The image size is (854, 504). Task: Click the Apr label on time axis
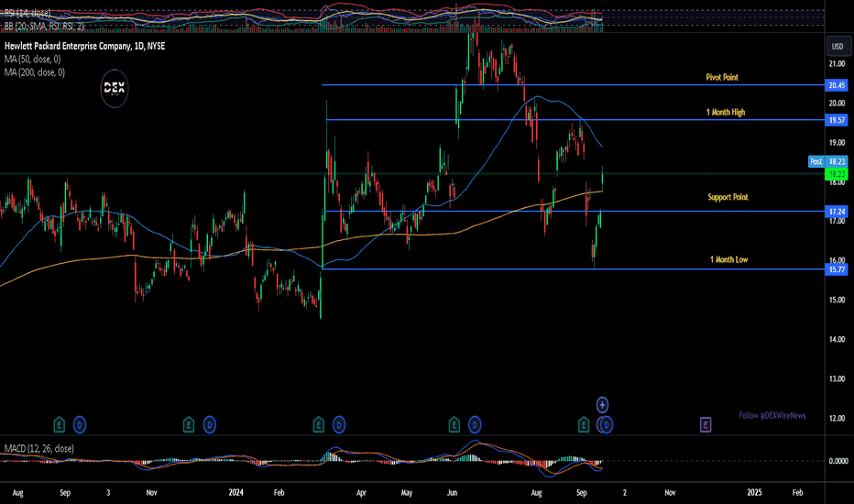(x=361, y=493)
